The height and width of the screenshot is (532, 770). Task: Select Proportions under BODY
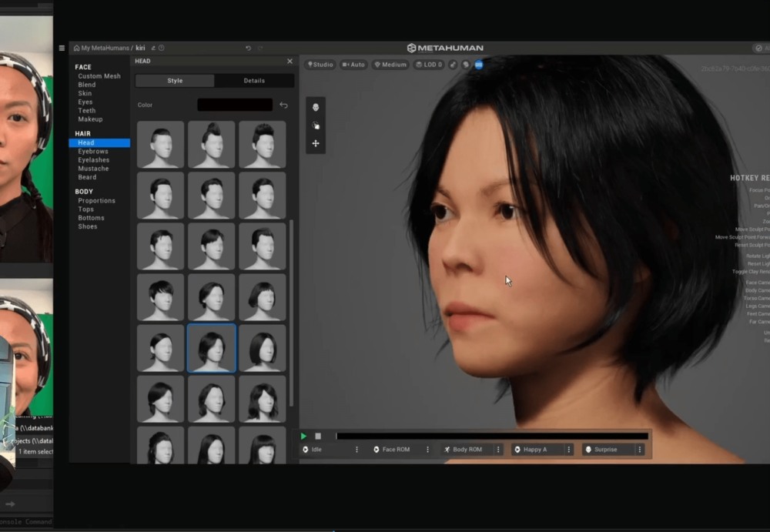[x=96, y=200]
